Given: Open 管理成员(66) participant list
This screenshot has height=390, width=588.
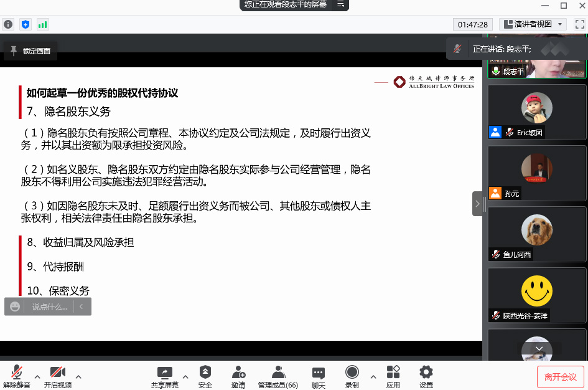Looking at the screenshot, I should click(278, 375).
